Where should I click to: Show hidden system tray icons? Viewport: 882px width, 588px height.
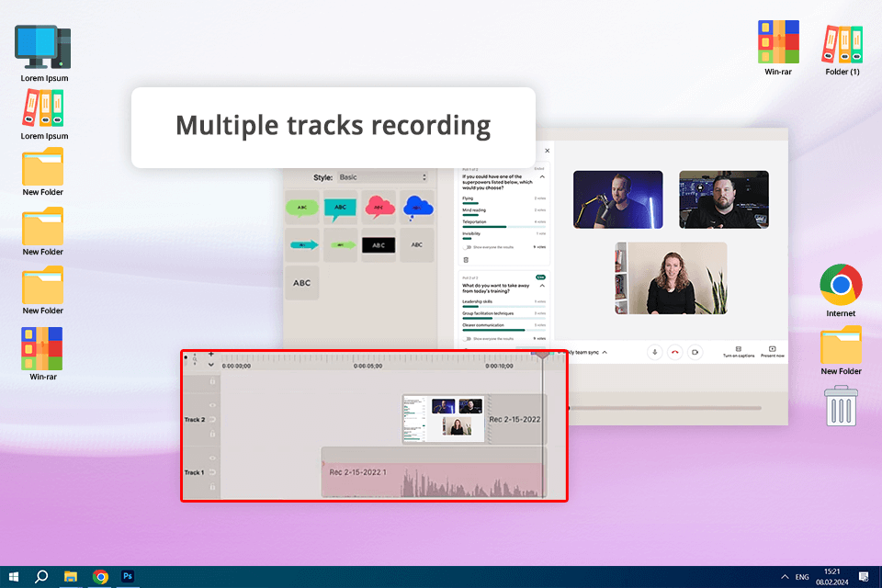[784, 577]
